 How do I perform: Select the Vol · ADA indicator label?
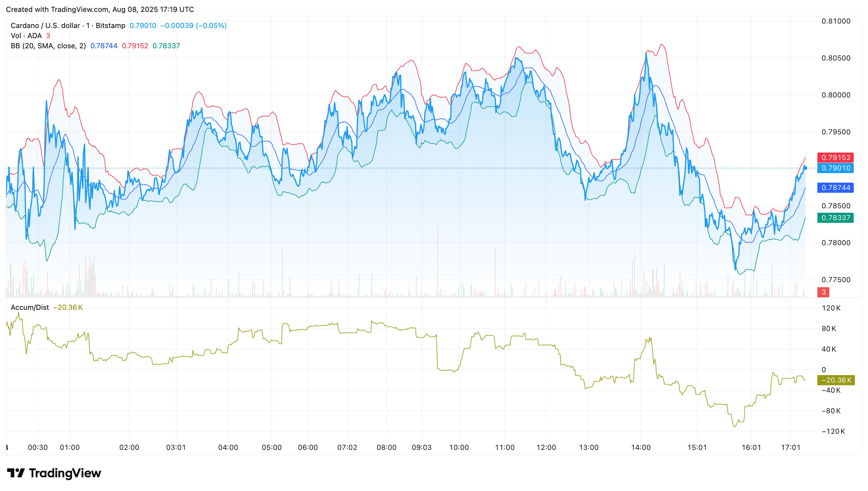26,36
